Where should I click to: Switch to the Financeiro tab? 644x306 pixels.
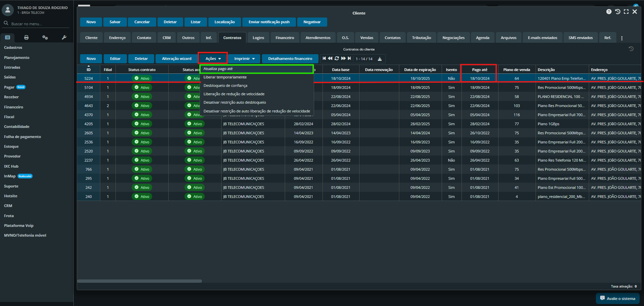tap(284, 38)
